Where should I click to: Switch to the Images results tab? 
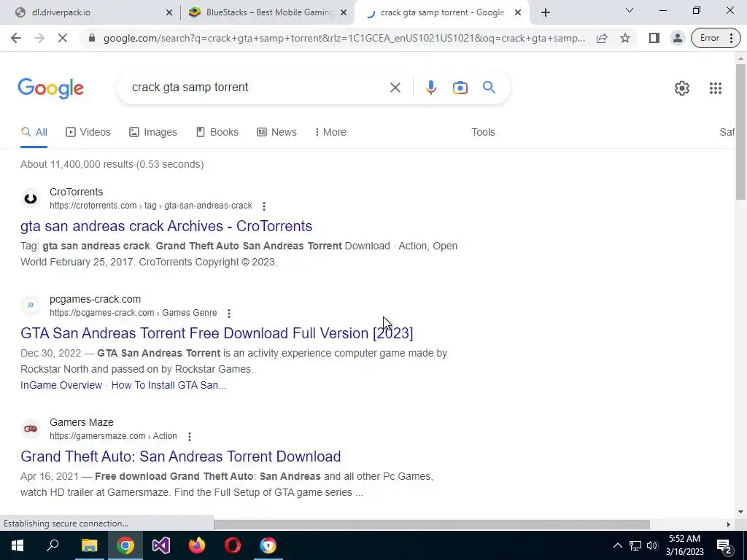(x=153, y=132)
